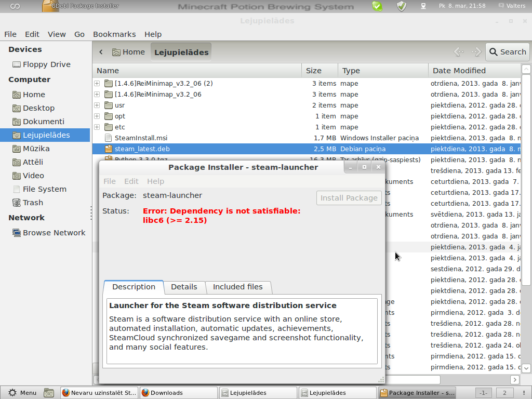The width and height of the screenshot is (532, 399).
Task: Switch to Downloads Firefox taskbar window
Action: tap(179, 393)
